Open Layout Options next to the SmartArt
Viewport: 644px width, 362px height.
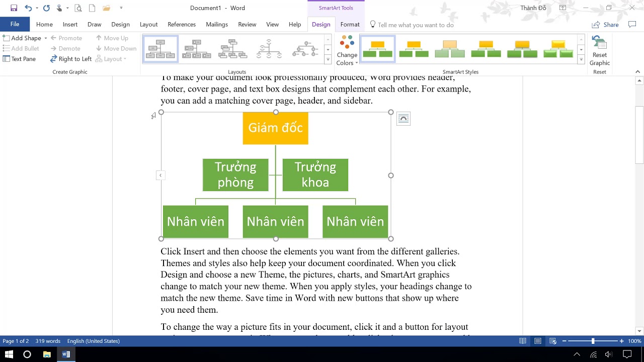coord(403,119)
